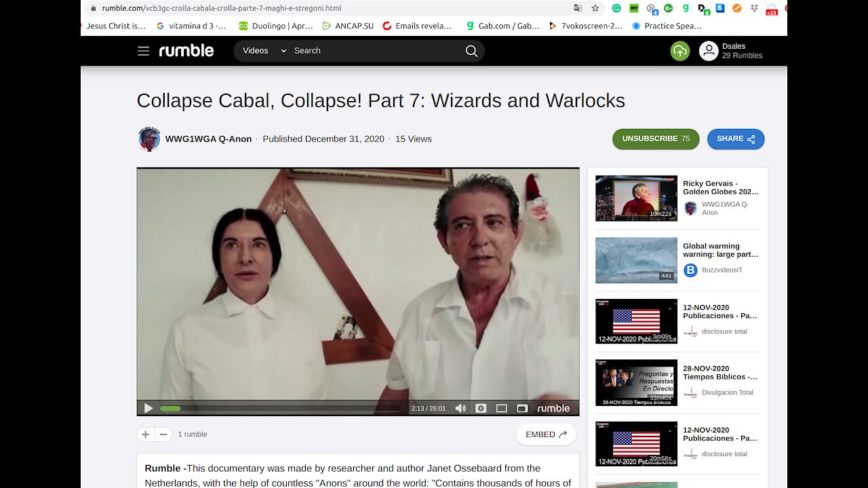Open 'Ricky Gervais - Golden Globes' title link

(721, 188)
